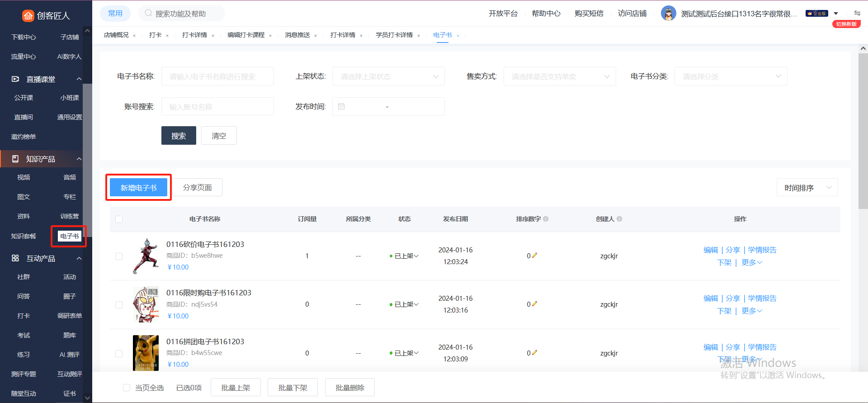
Task: Click the calendar icon in 发布时间 field
Action: coord(341,107)
